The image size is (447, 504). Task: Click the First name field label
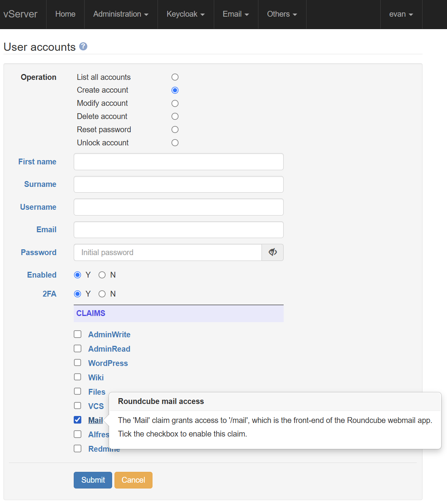click(x=37, y=162)
